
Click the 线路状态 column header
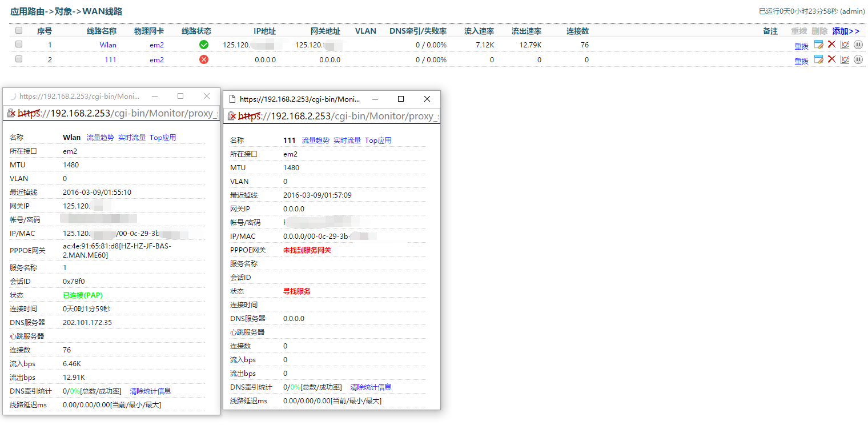pyautogui.click(x=196, y=31)
